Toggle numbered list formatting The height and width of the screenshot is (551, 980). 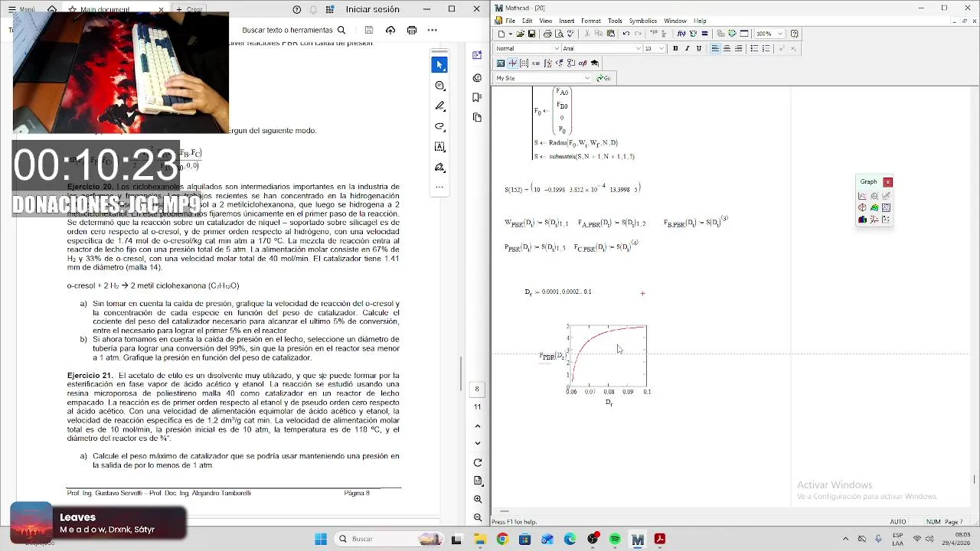766,48
